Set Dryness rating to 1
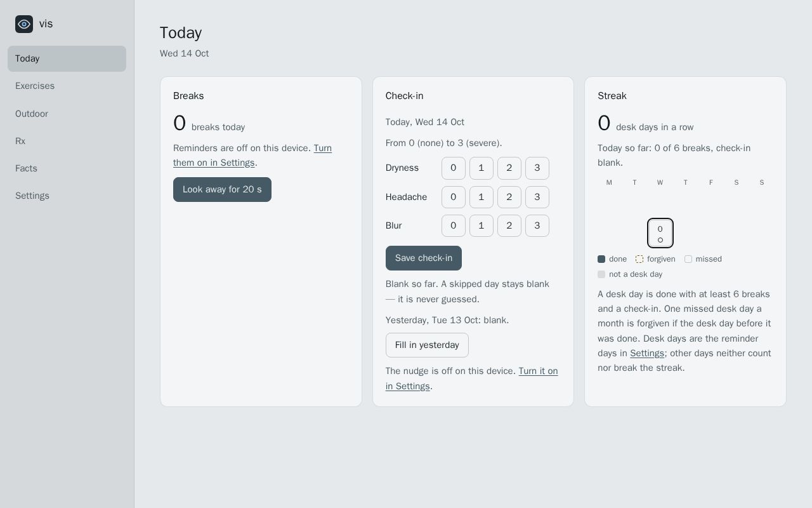 481,168
